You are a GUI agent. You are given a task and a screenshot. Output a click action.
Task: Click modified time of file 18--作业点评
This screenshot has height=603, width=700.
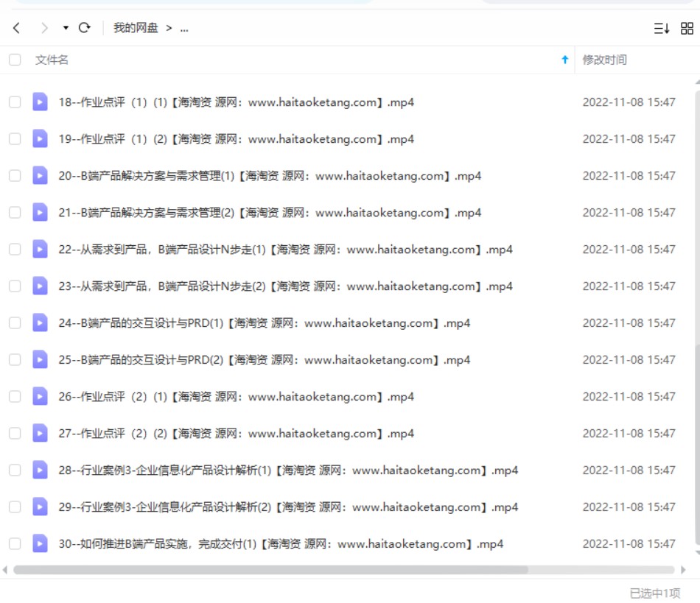coord(629,102)
